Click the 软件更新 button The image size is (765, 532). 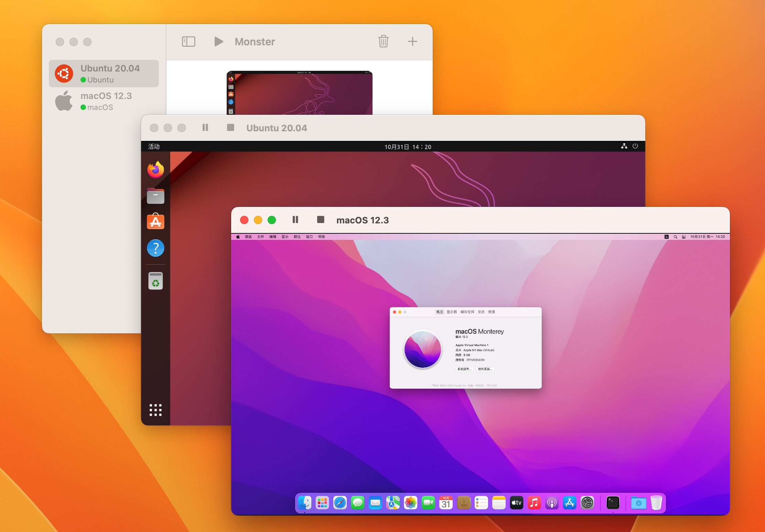[485, 369]
